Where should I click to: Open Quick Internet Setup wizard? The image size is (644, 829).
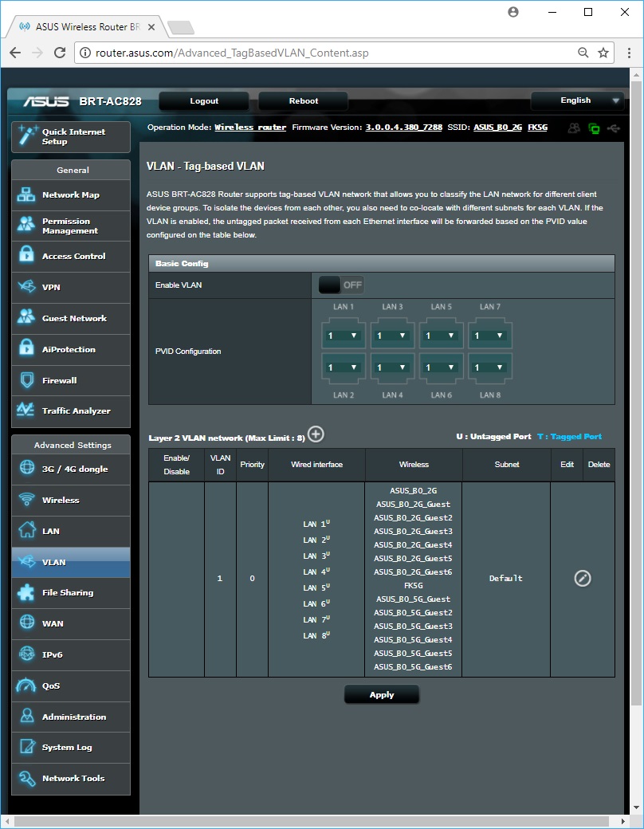coord(71,136)
